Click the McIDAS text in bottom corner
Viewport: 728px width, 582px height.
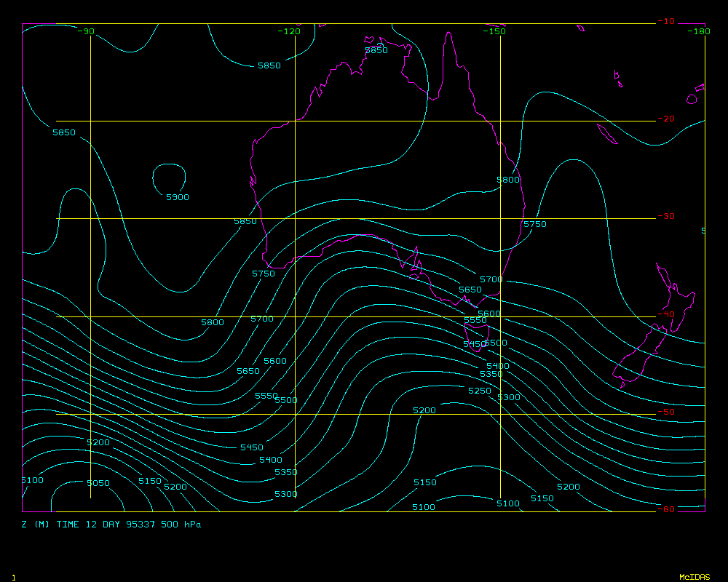(x=694, y=577)
